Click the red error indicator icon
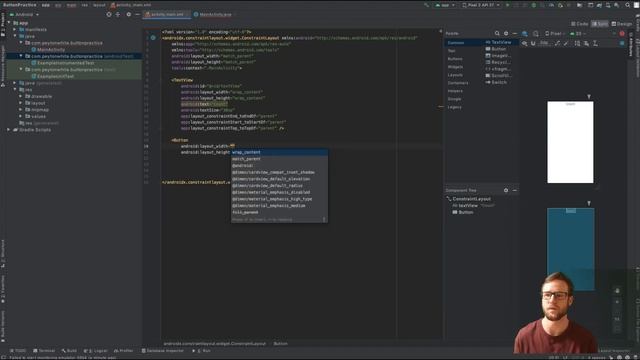Image resolution: width=640 pixels, height=360 pixels. [622, 33]
